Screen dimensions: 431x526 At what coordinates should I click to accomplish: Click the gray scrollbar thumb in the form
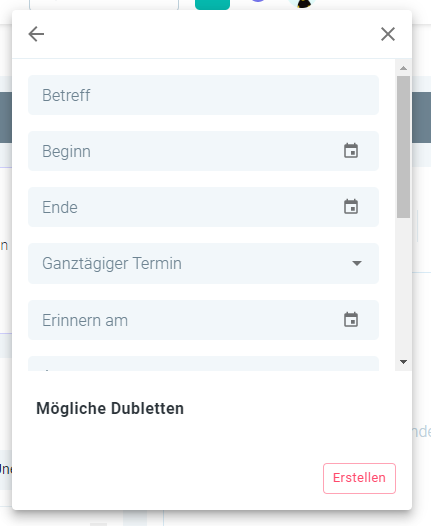pyautogui.click(x=403, y=147)
